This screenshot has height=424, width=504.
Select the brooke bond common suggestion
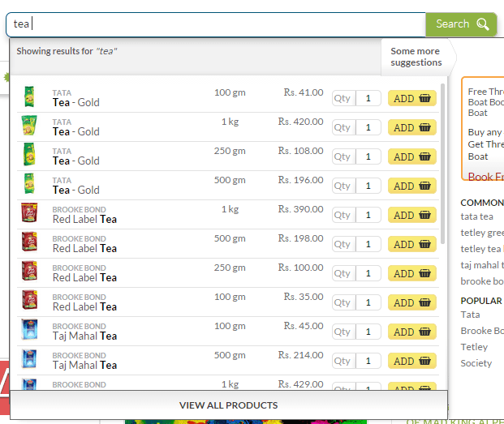click(482, 281)
